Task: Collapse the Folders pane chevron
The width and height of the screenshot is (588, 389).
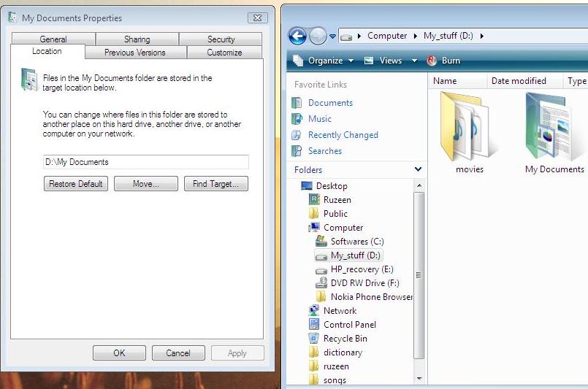Action: pyautogui.click(x=418, y=169)
